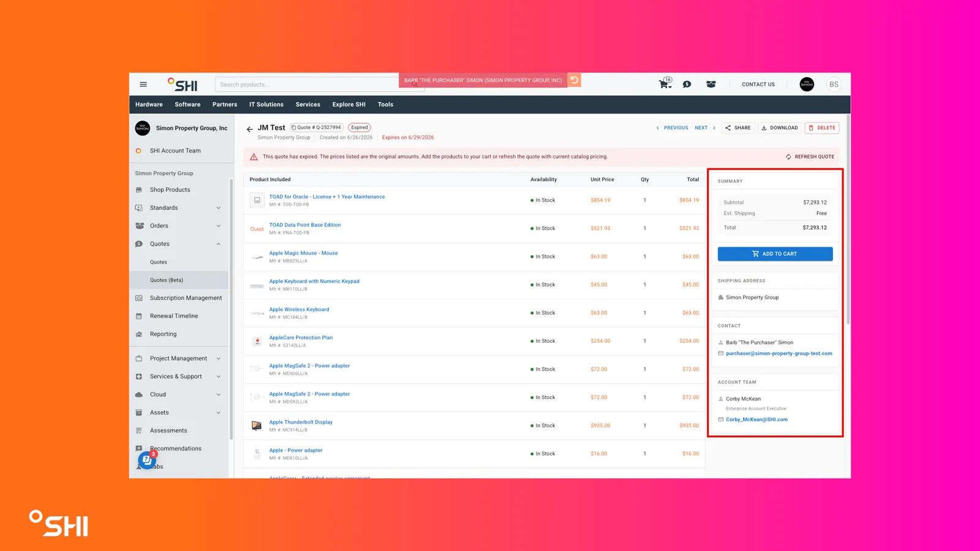Expand Standards in sidebar
The height and width of the screenshot is (551, 980).
coord(218,208)
